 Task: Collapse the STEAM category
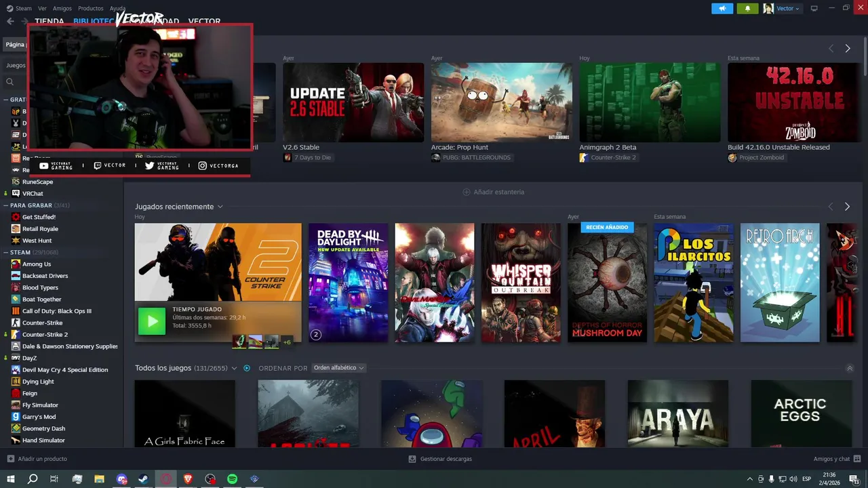tap(5, 252)
